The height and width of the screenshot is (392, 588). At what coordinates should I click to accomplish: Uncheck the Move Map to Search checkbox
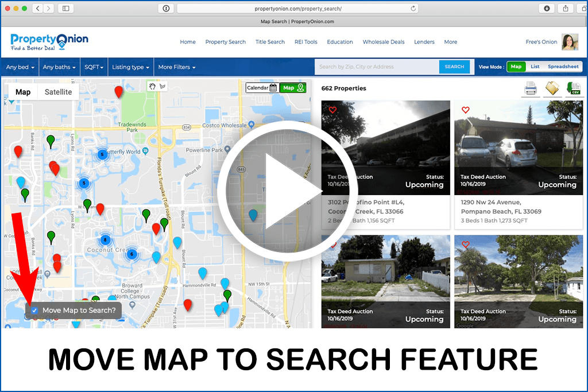pos(34,311)
